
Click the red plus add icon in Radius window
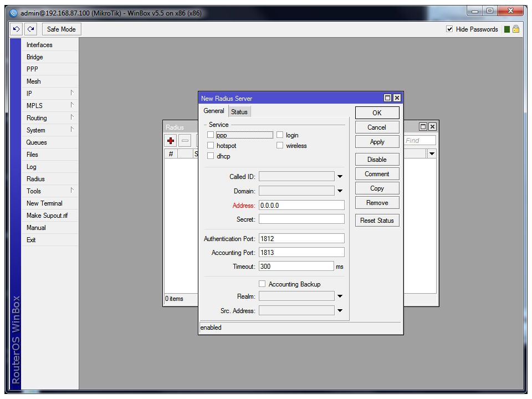pyautogui.click(x=171, y=141)
